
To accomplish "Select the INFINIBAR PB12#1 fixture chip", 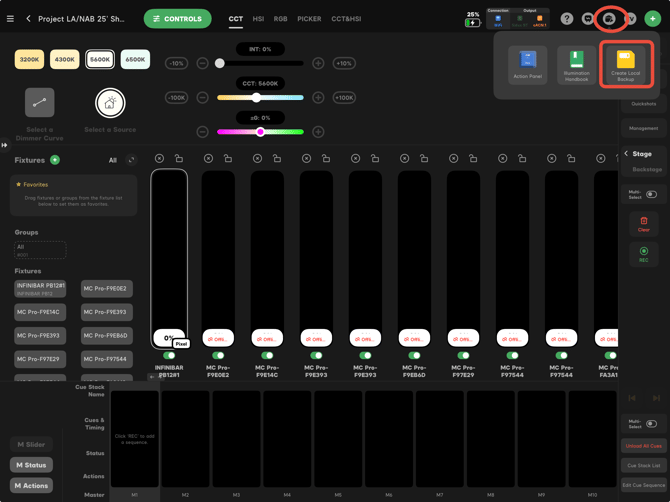I will [40, 289].
